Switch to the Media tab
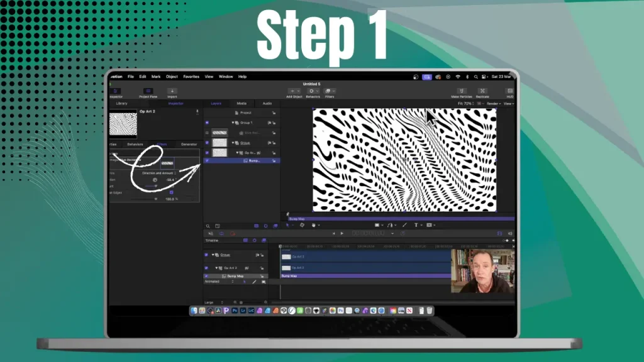 coord(241,104)
